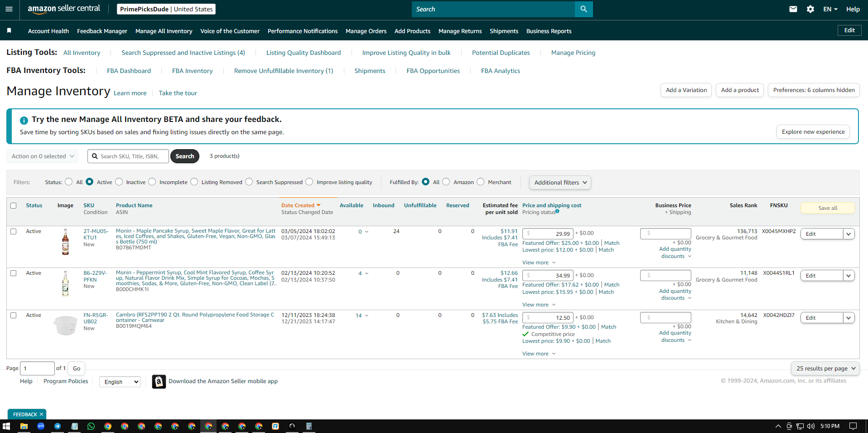Open the 25 results per page dropdown
The image size is (868, 433).
click(825, 369)
